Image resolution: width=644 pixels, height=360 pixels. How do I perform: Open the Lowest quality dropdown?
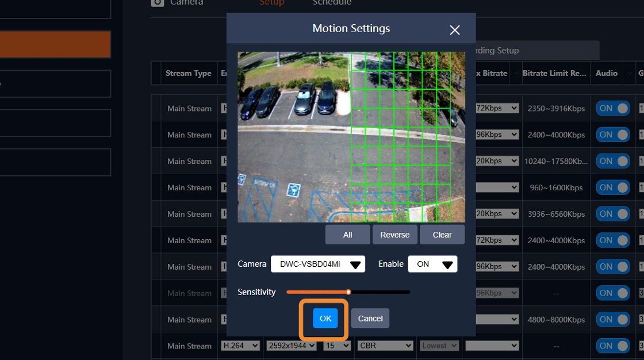point(439,346)
